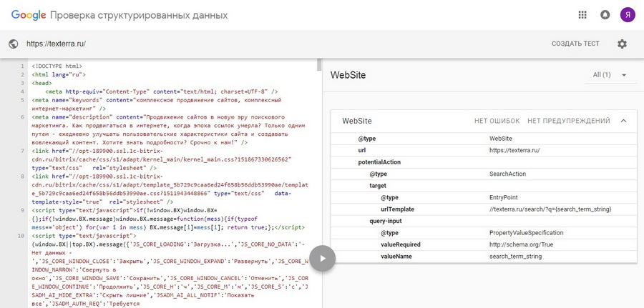Click the <head> tag code line
This screenshot has width=644, height=308.
click(42, 84)
